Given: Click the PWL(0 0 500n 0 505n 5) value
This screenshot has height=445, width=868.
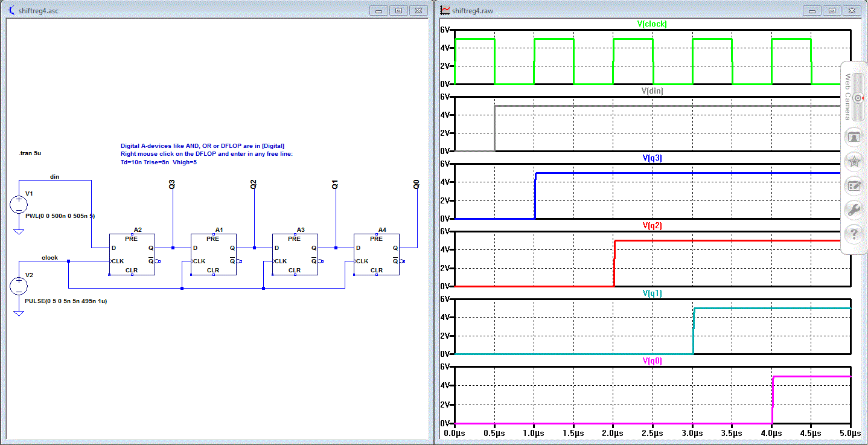Looking at the screenshot, I should coord(60,216).
